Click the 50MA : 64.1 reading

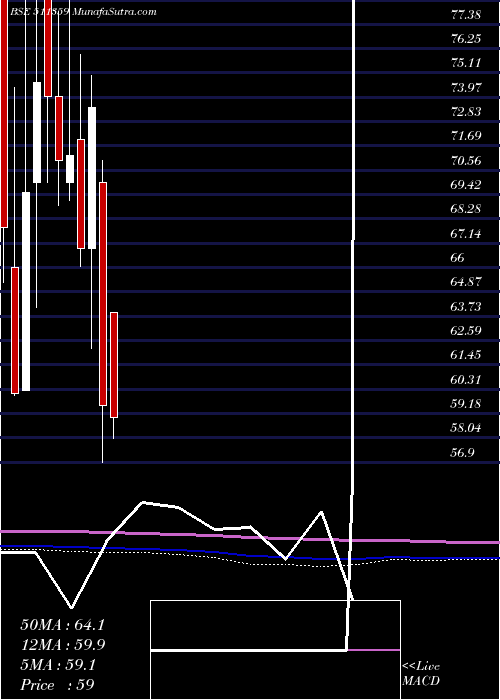(x=62, y=625)
